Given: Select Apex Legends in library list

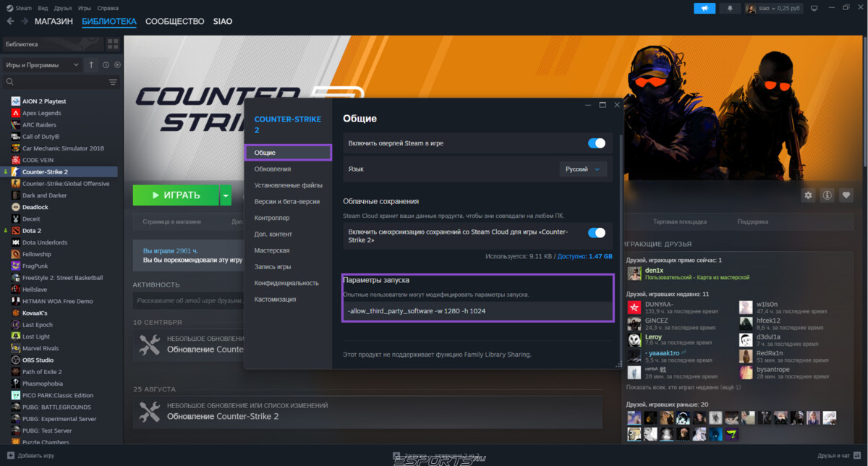Looking at the screenshot, I should coord(41,113).
